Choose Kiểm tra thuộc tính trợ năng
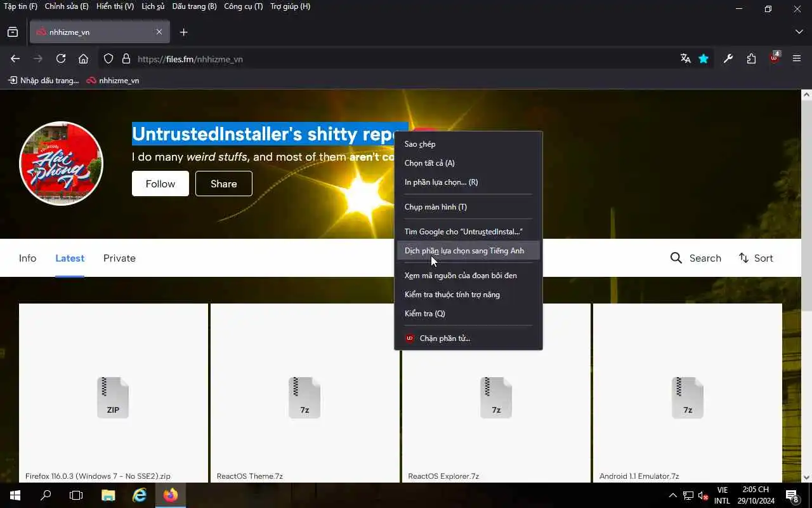Image resolution: width=812 pixels, height=508 pixels. click(468, 295)
